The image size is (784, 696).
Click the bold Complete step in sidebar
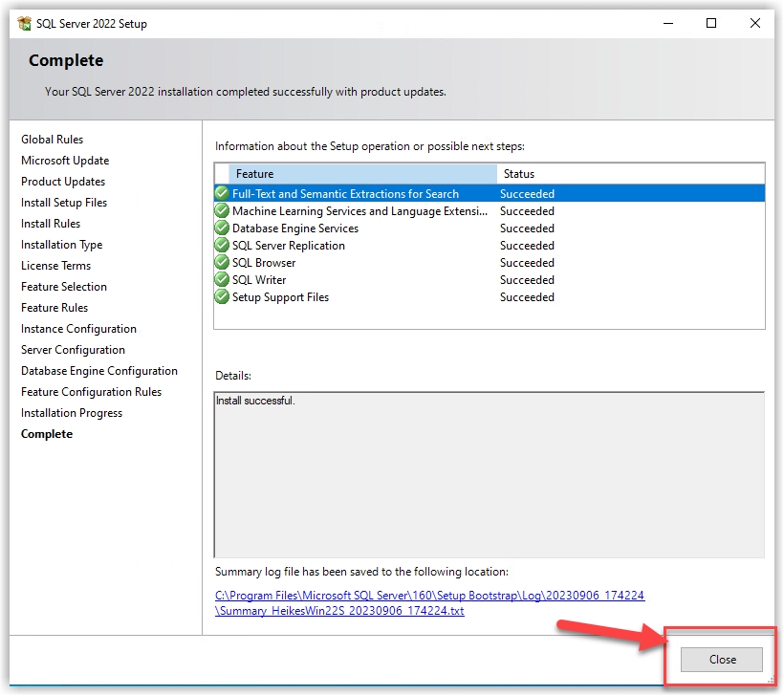pos(47,433)
